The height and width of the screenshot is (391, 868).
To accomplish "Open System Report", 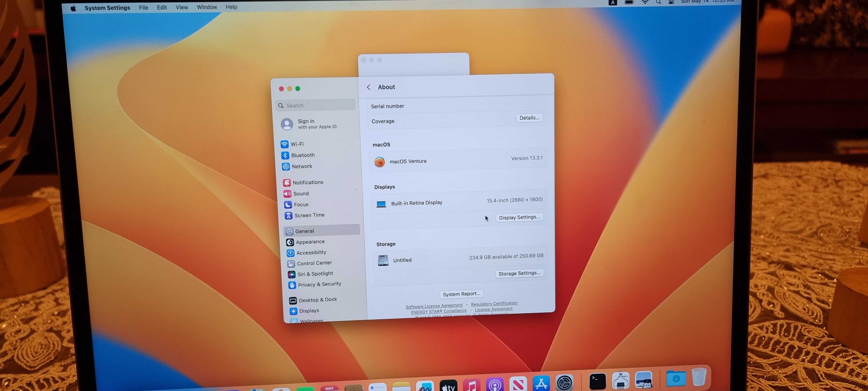I will coord(461,294).
